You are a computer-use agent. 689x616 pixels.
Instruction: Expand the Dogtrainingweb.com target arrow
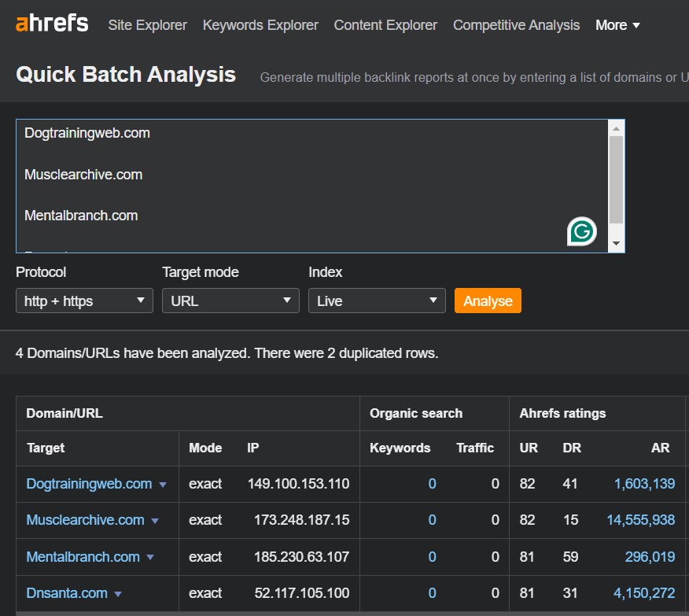click(x=163, y=485)
